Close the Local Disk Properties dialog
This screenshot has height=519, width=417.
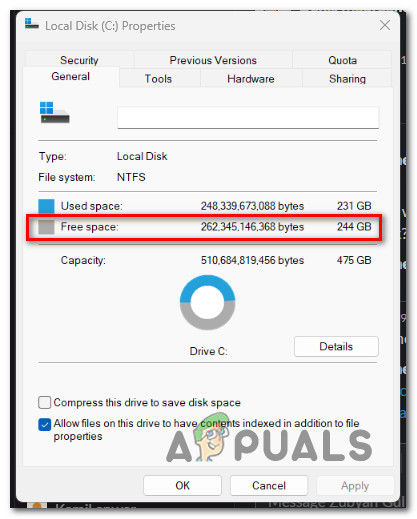[385, 25]
